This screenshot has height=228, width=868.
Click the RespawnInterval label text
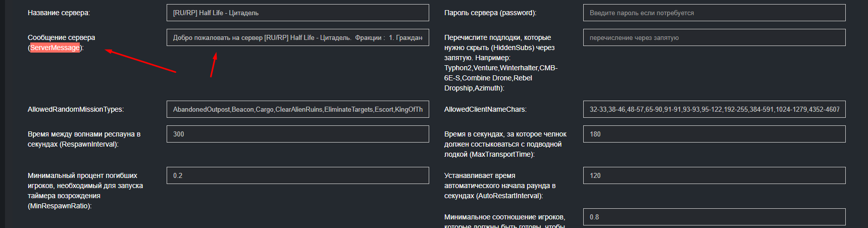coord(84,139)
